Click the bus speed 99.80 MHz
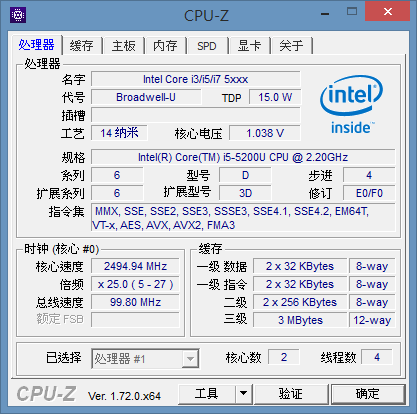This screenshot has width=417, height=414. [135, 302]
